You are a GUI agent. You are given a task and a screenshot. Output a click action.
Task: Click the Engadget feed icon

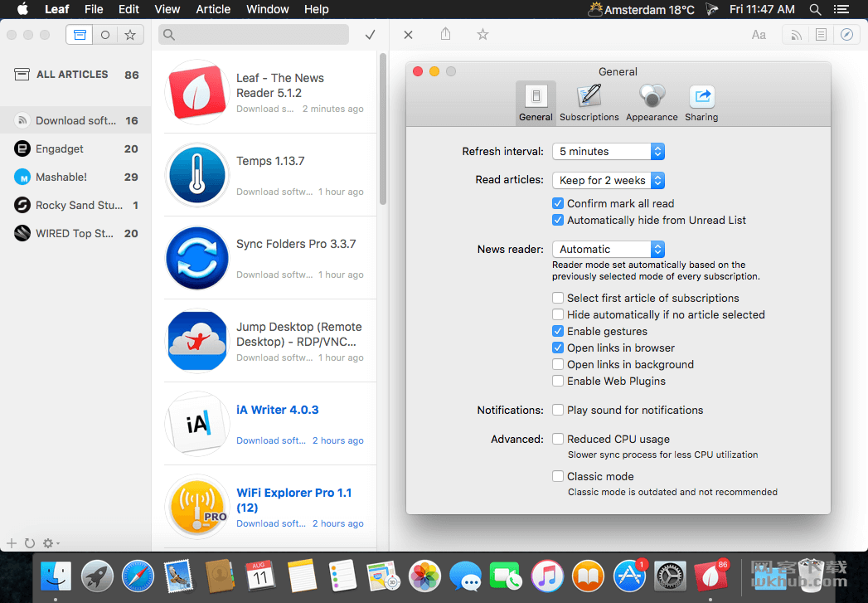22,148
